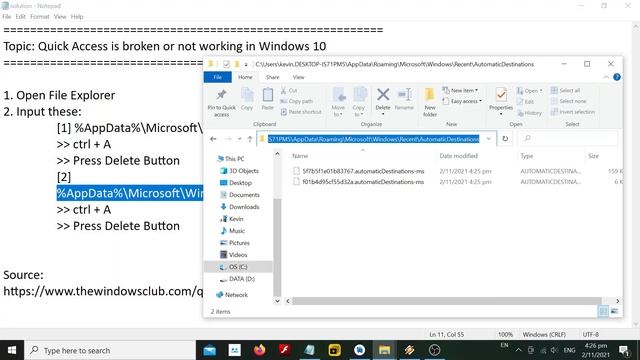Open the Easy access dropdown
640x360 pixels.
coord(462,101)
